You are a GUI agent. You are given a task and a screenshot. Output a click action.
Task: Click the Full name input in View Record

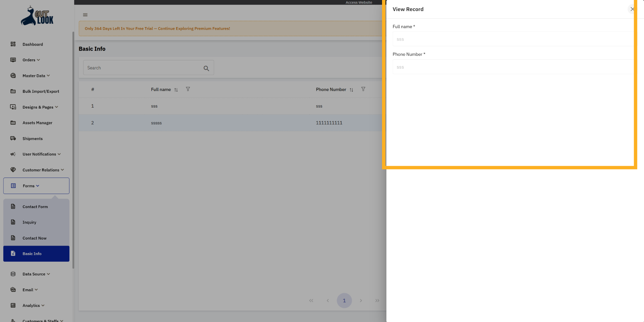click(x=486, y=39)
